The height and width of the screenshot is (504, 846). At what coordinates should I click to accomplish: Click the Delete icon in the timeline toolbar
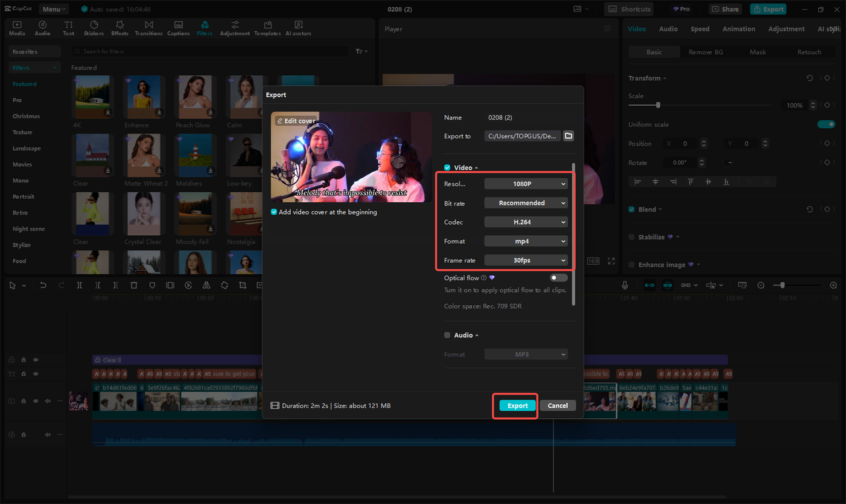coord(134,285)
